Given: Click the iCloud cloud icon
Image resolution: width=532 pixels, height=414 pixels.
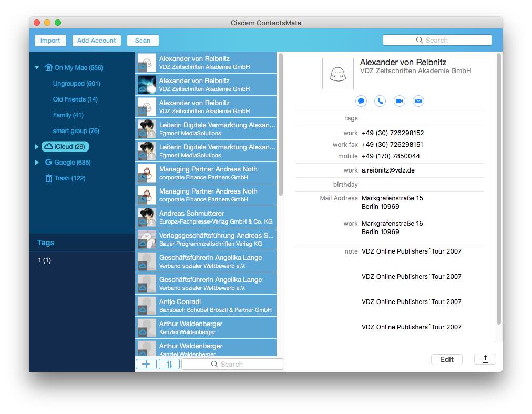Looking at the screenshot, I should [48, 146].
